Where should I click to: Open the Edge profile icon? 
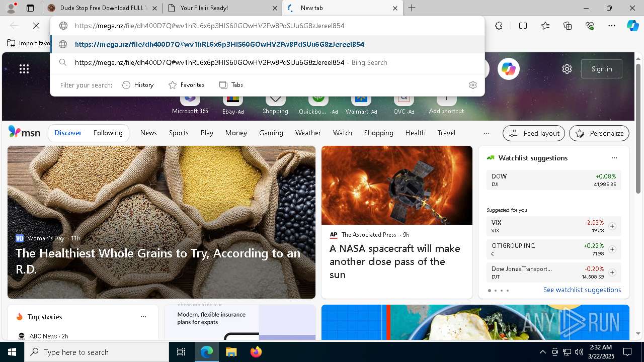pos(10,8)
